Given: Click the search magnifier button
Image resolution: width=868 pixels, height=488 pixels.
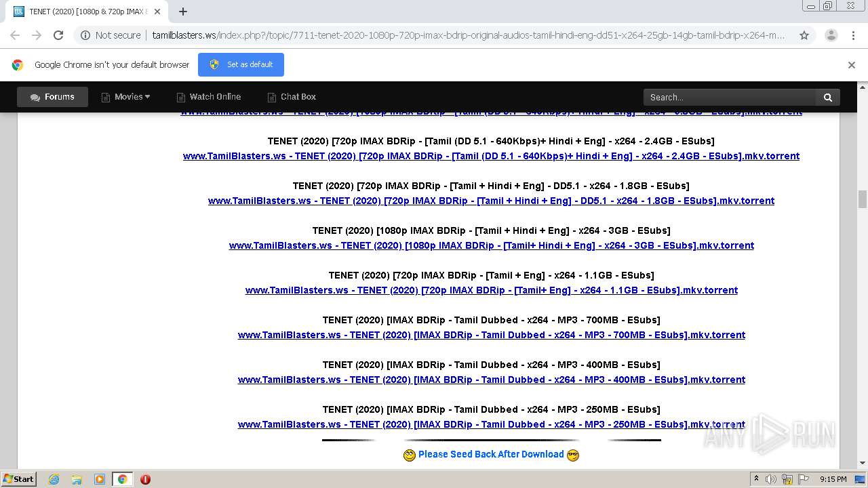Looking at the screenshot, I should pyautogui.click(x=828, y=98).
